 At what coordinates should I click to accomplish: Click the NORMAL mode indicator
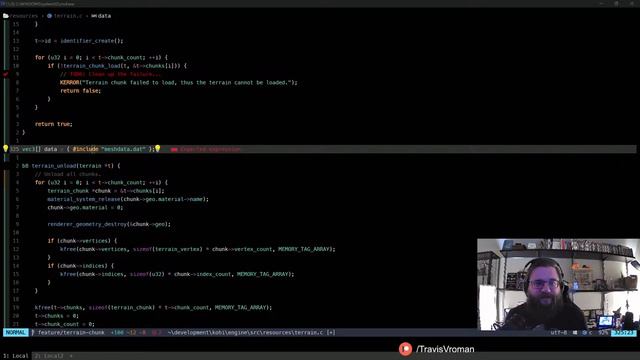(x=16, y=333)
